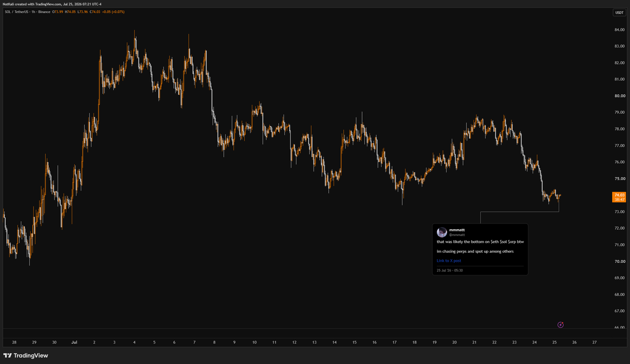Screen dimensions: 630x364
Task: Click date label 17 on the time axis
Action: click(394, 342)
